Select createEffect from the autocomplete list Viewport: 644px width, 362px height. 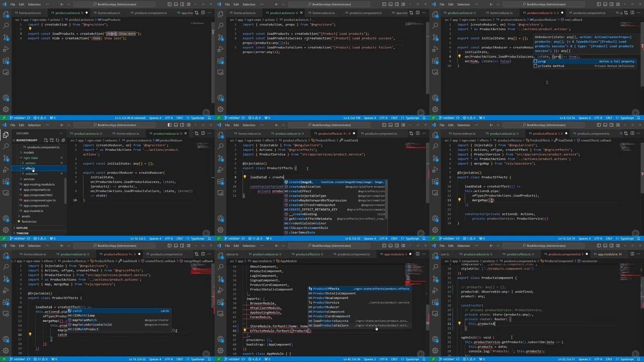300,191
